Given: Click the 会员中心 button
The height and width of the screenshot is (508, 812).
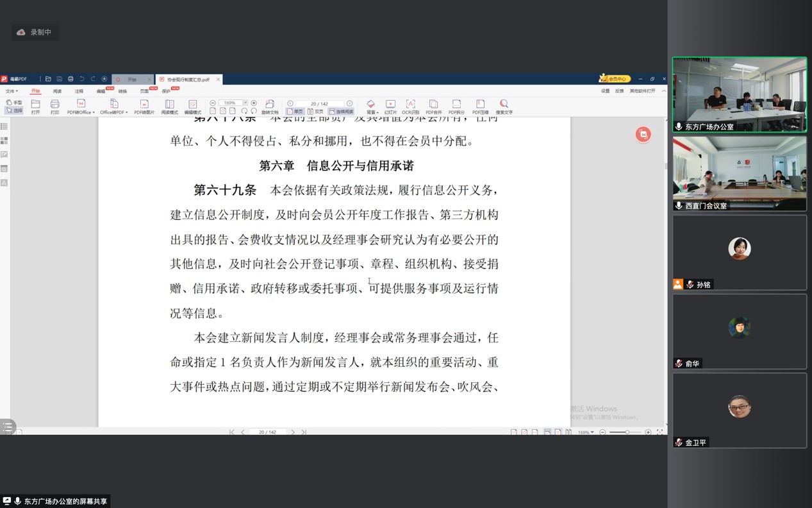Looking at the screenshot, I should click(x=615, y=79).
